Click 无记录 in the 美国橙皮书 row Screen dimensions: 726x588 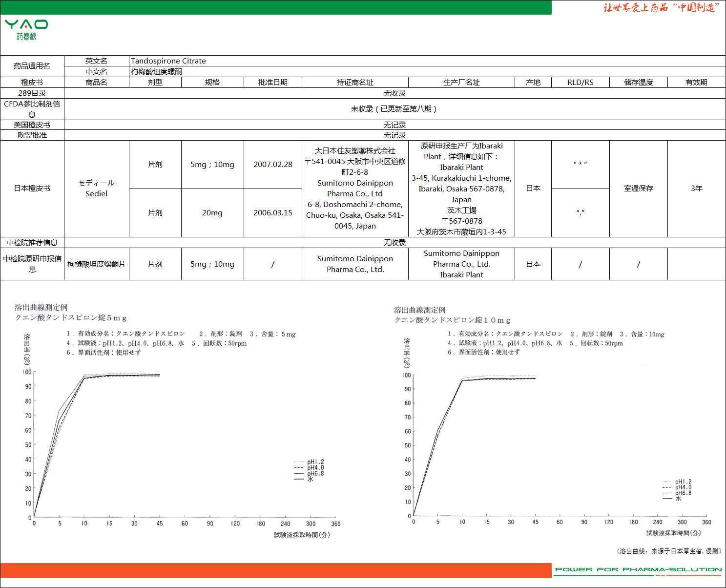[x=394, y=125]
